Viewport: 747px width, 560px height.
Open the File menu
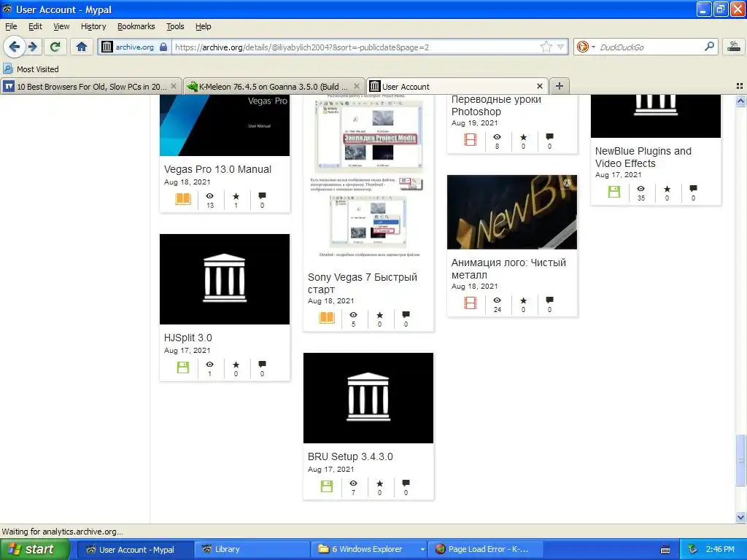[11, 26]
